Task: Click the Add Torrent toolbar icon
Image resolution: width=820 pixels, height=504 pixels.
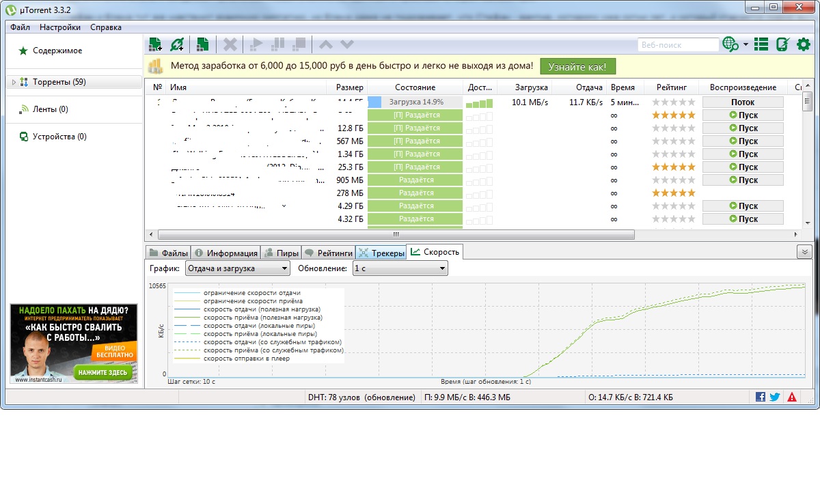Action: pos(155,45)
